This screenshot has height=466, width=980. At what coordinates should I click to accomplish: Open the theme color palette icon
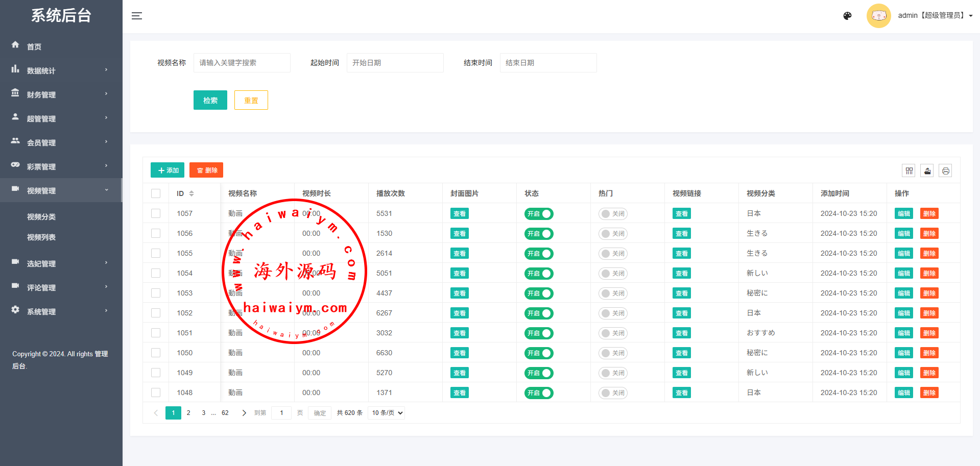(x=847, y=16)
